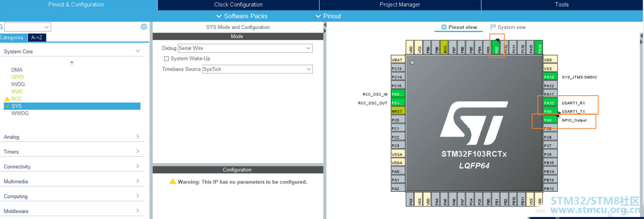Viewport: 644px width, 219px height.
Task: Click the green PA13 pin
Action: point(550,77)
